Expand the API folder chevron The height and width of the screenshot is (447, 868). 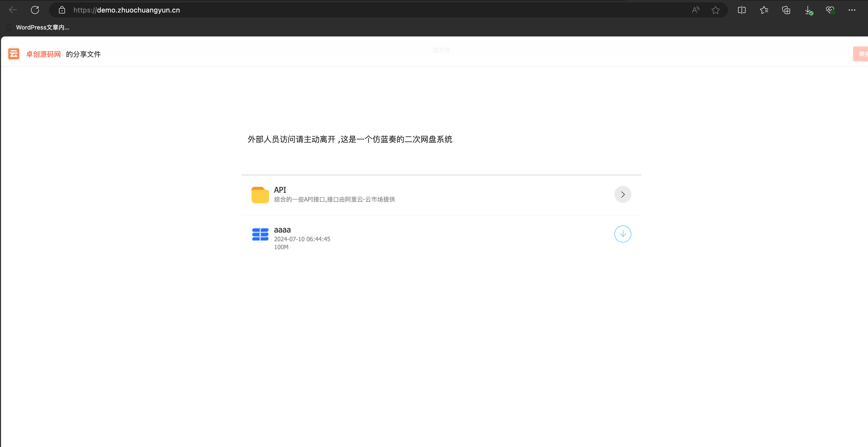tap(622, 194)
